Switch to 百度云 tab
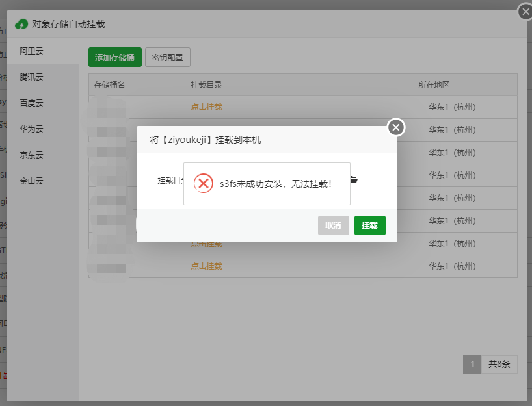 point(43,103)
